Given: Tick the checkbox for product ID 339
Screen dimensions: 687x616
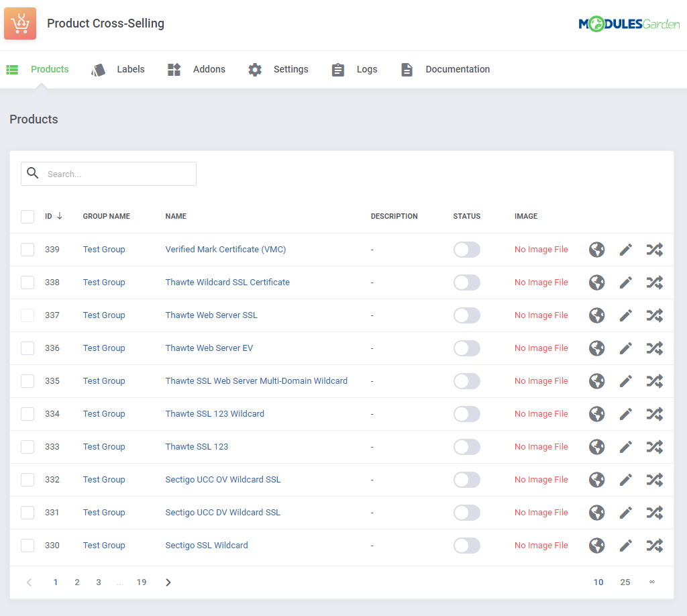Looking at the screenshot, I should (x=28, y=250).
